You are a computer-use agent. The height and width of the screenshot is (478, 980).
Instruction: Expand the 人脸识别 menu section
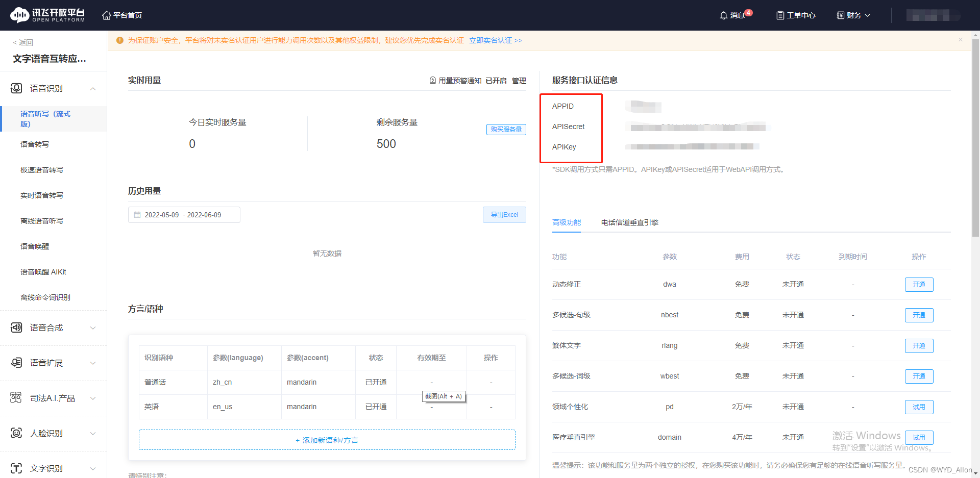[93, 434]
